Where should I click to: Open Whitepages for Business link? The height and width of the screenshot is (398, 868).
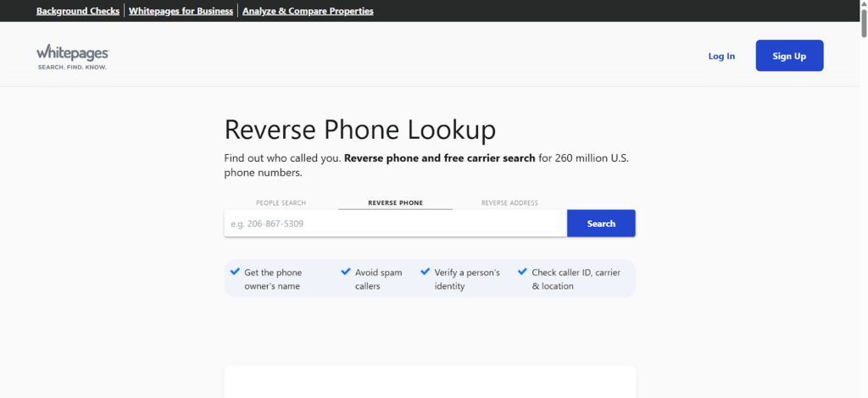[181, 11]
